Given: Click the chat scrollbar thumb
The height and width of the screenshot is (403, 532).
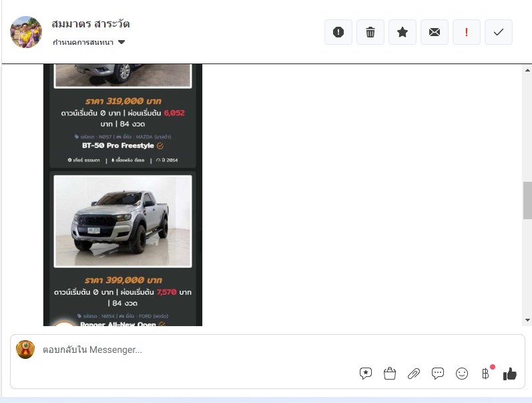Looking at the screenshot, I should (x=527, y=200).
